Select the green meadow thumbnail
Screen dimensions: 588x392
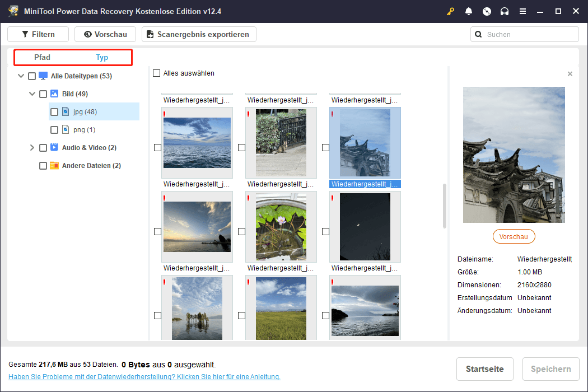[x=281, y=308]
